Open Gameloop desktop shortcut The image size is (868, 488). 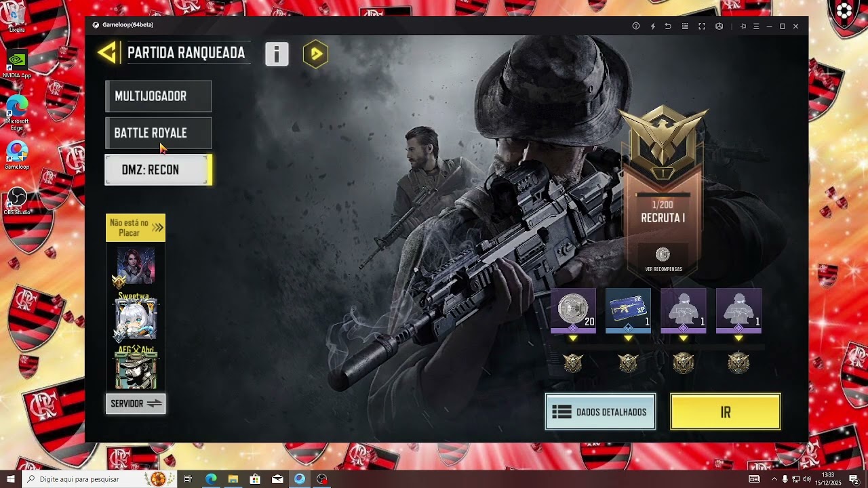pos(17,156)
